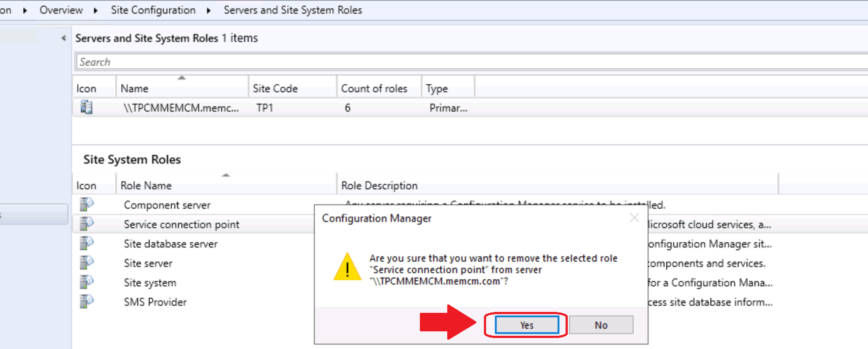Sort servers by the Name column
This screenshot has width=868, height=349.
pos(181,88)
